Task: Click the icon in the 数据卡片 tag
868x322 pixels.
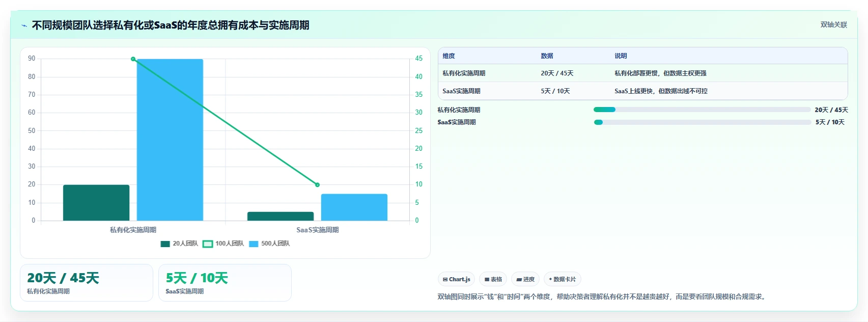Action: click(x=550, y=279)
